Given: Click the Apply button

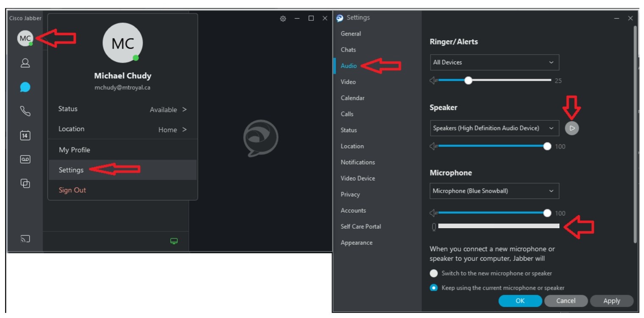Looking at the screenshot, I should point(611,301).
